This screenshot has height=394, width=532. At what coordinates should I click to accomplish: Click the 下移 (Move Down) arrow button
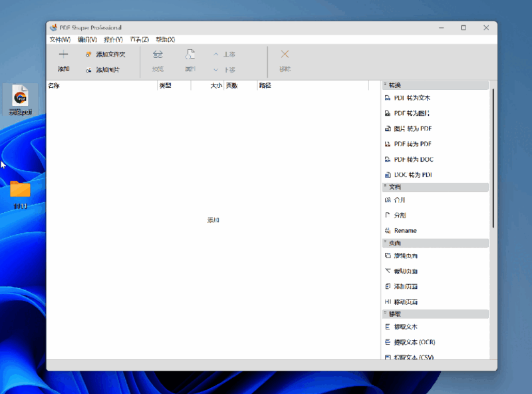click(224, 70)
